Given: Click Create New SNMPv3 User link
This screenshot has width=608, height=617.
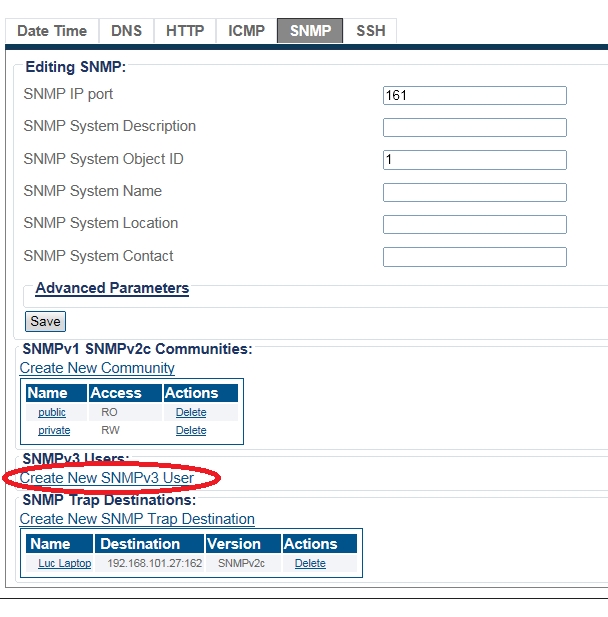Looking at the screenshot, I should pyautogui.click(x=107, y=478).
